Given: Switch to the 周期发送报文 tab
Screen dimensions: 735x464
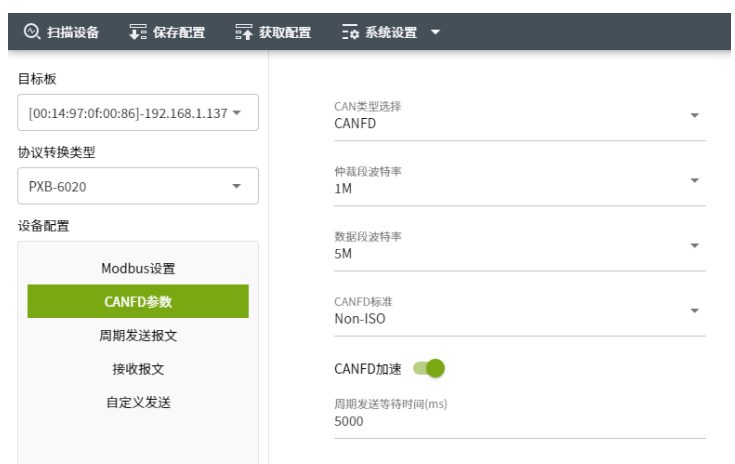Looking at the screenshot, I should (x=138, y=335).
